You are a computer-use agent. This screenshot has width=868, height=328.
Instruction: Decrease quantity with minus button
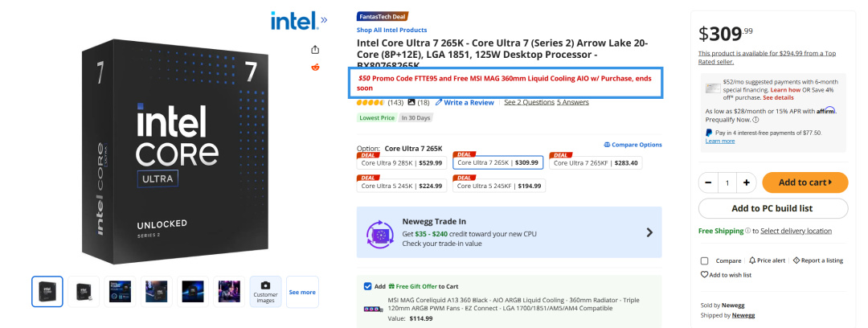point(708,182)
